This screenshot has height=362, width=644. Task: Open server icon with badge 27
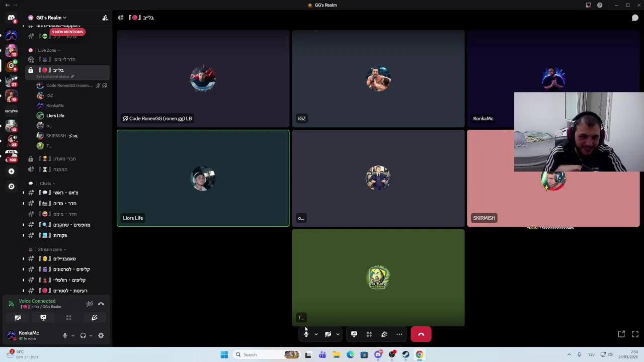11,81
